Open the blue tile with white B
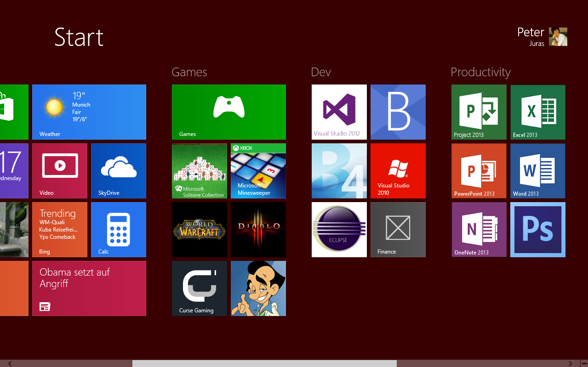Screen dimensions: 588x367 tap(398, 112)
